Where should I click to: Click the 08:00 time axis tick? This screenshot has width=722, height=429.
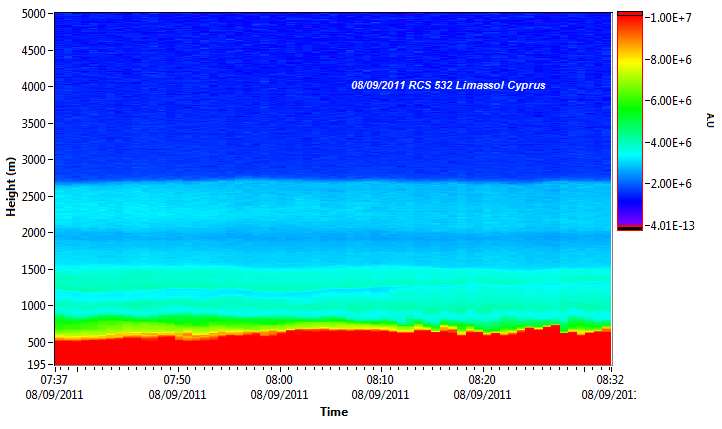tap(278, 380)
